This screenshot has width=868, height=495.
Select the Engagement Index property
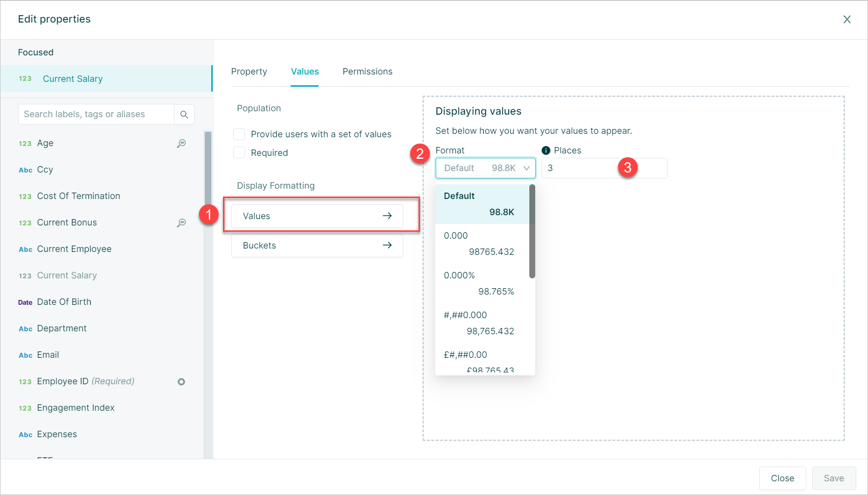pyautogui.click(x=102, y=408)
